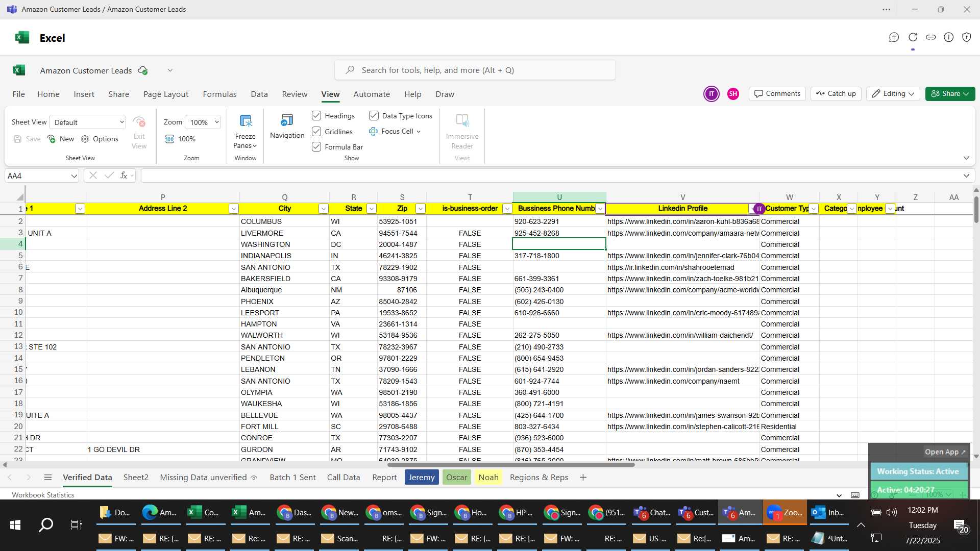Click the vertical scrollbar thumb
The height and width of the screenshot is (551, 980).
click(976, 209)
